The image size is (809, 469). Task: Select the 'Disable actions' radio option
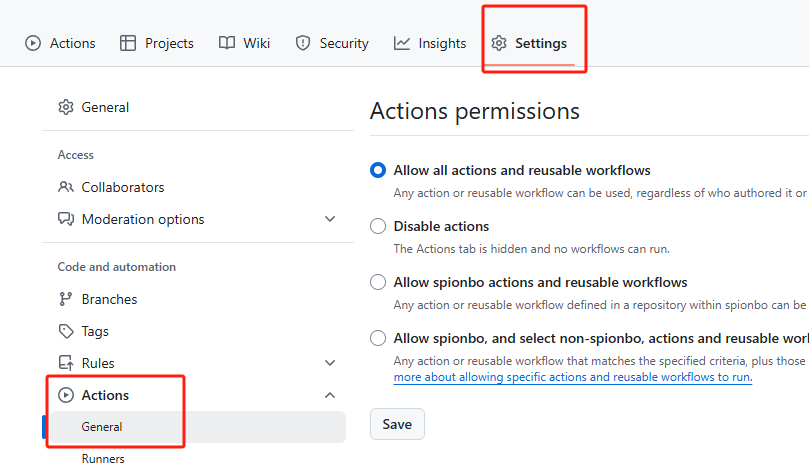378,226
